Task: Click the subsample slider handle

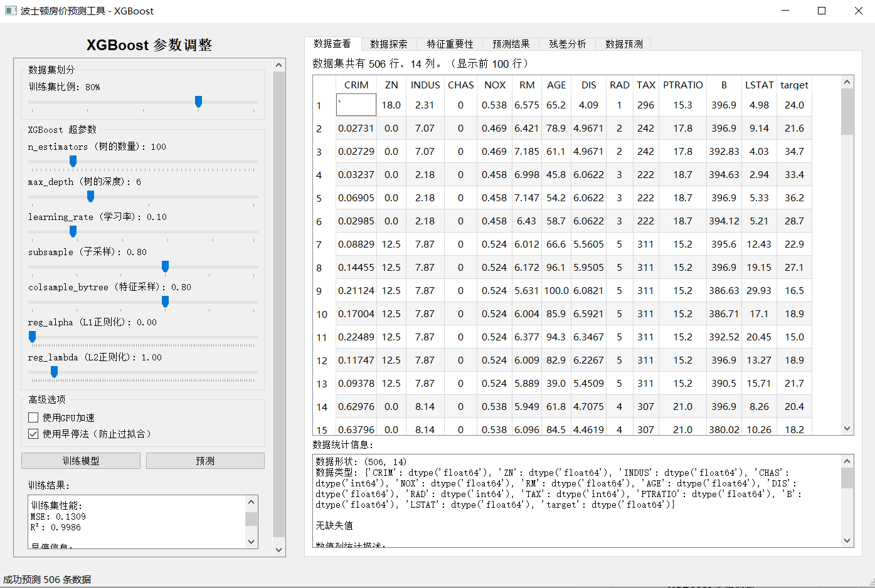Action: (x=165, y=266)
